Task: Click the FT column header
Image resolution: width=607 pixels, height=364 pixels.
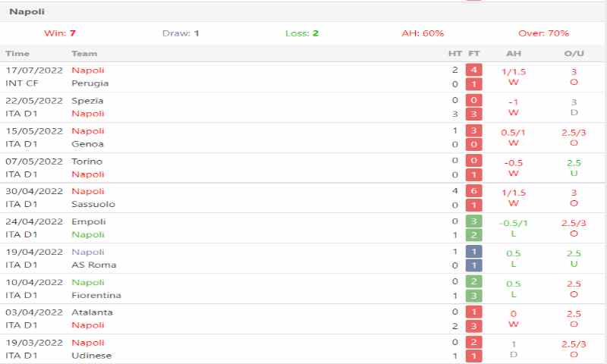Action: 474,54
